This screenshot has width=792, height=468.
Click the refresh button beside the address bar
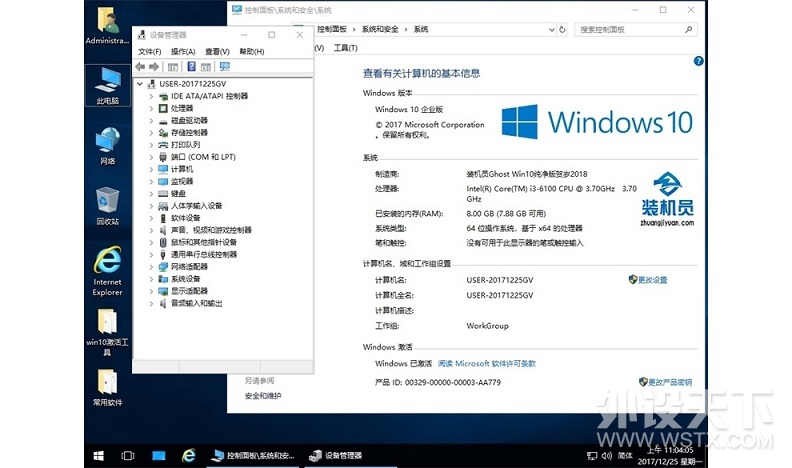click(562, 30)
